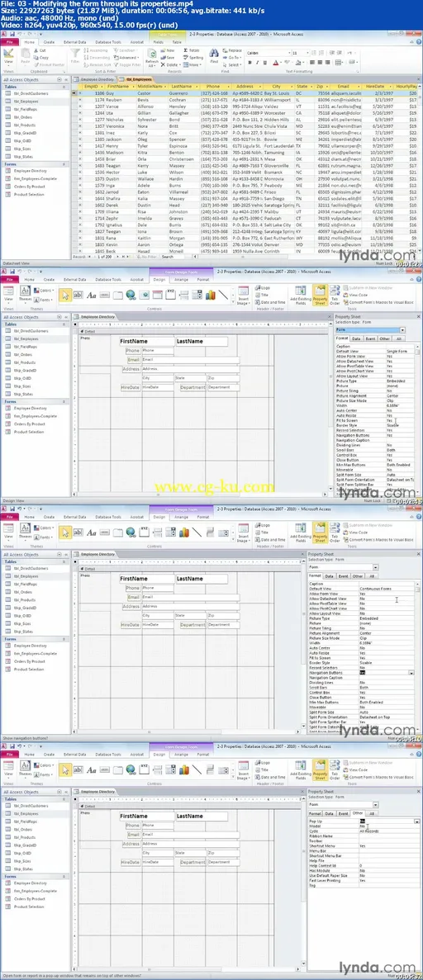Screen dimensions: 423x980
Task: Choose the Text Box control in second frame's ribbon
Action: [78, 295]
